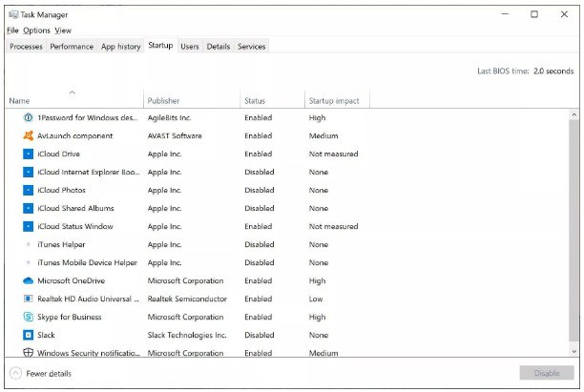Click the iCloud Shared Albums icon

(x=28, y=208)
